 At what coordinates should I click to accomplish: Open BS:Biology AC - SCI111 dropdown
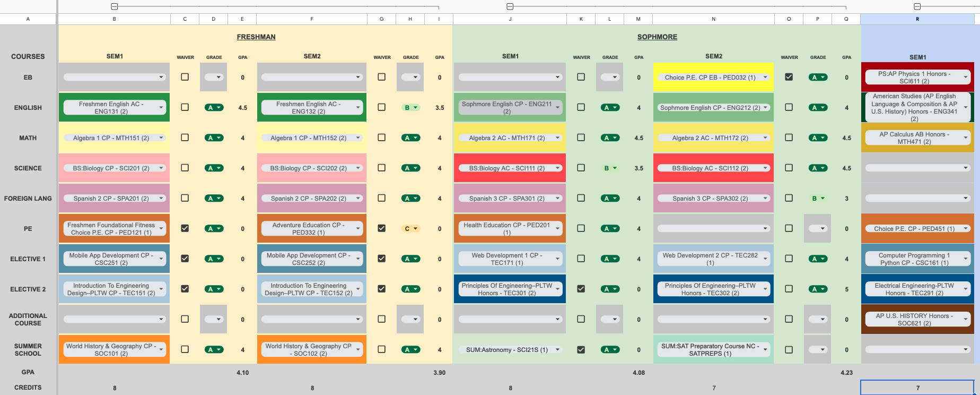coord(510,168)
